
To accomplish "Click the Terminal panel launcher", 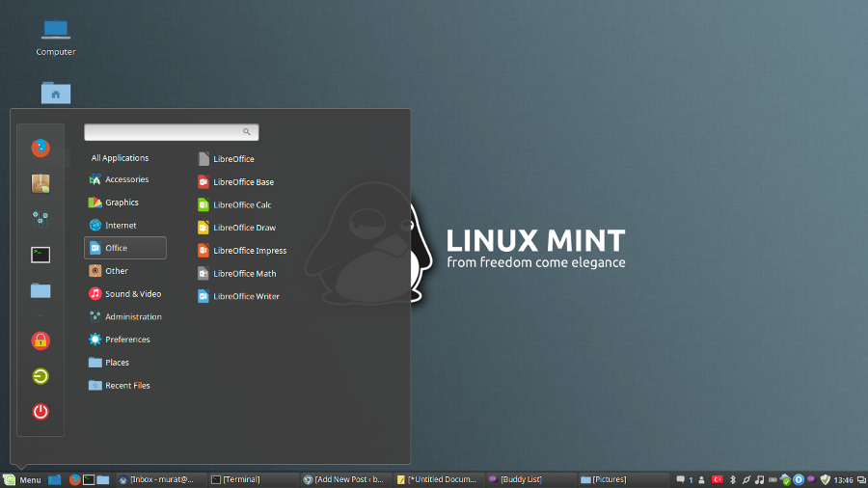I will click(89, 479).
